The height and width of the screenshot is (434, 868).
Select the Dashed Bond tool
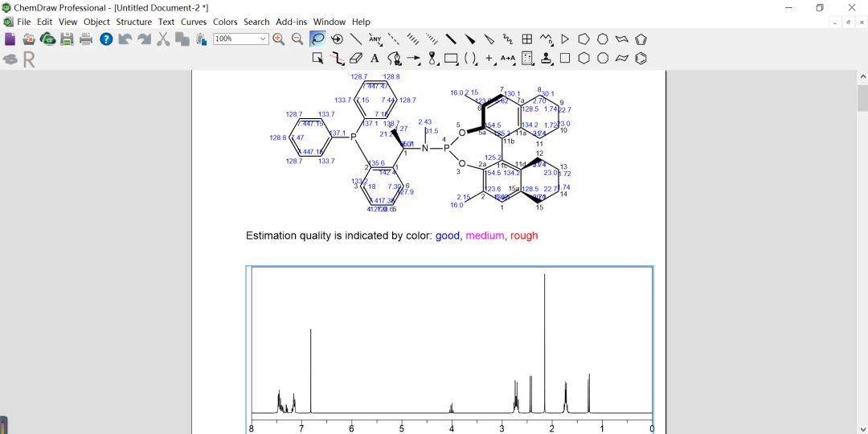tap(394, 39)
